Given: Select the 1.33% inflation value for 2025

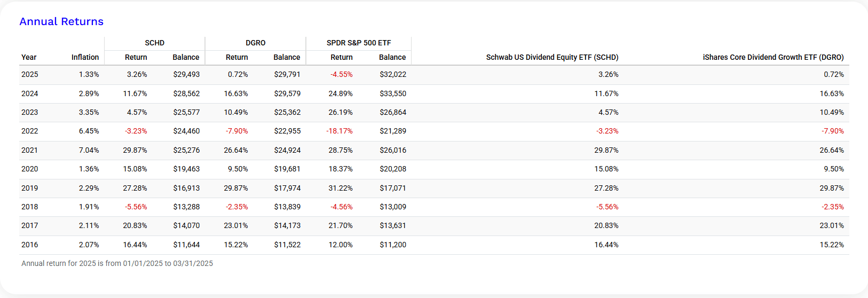Looking at the screenshot, I should (89, 74).
